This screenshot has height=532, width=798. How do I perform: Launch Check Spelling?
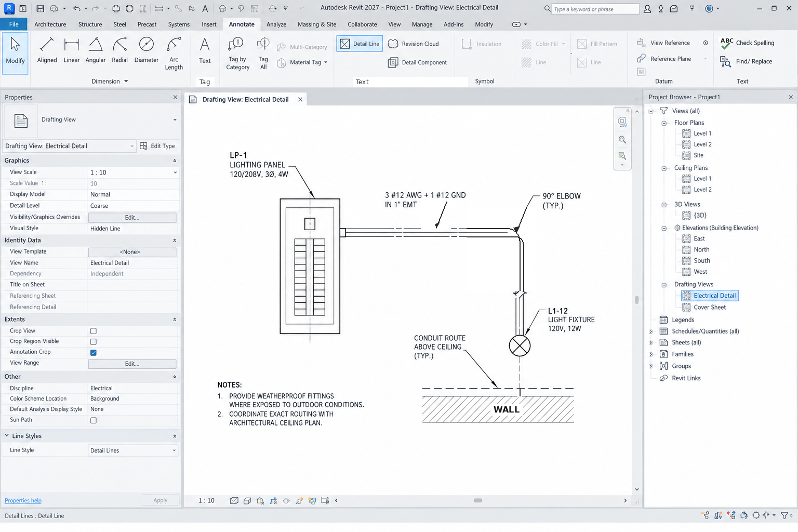click(x=747, y=43)
